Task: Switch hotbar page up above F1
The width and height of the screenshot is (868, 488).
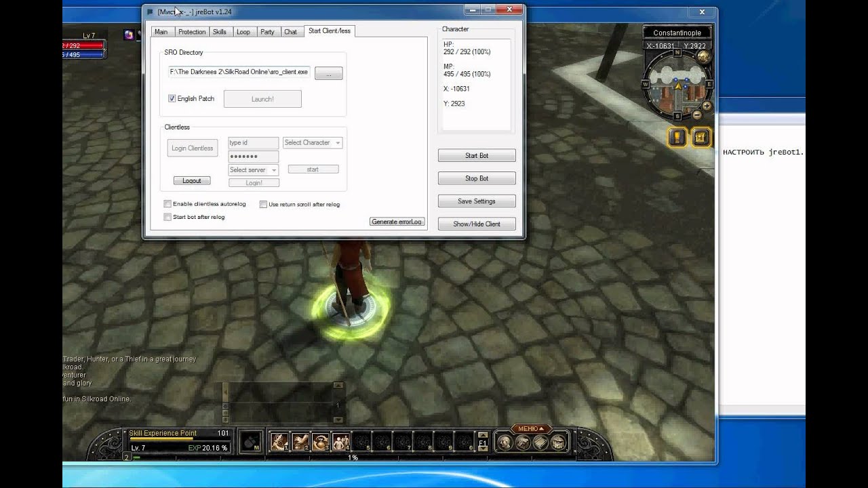Action: coord(483,435)
